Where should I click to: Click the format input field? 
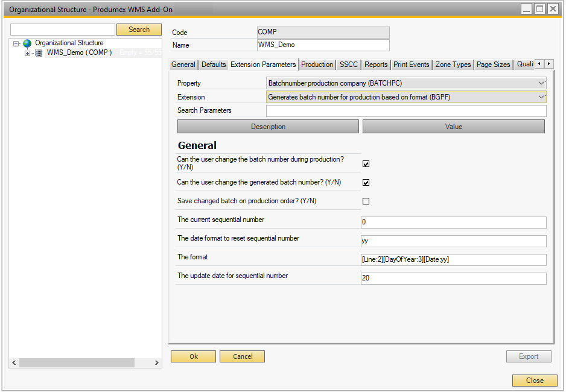tap(453, 260)
